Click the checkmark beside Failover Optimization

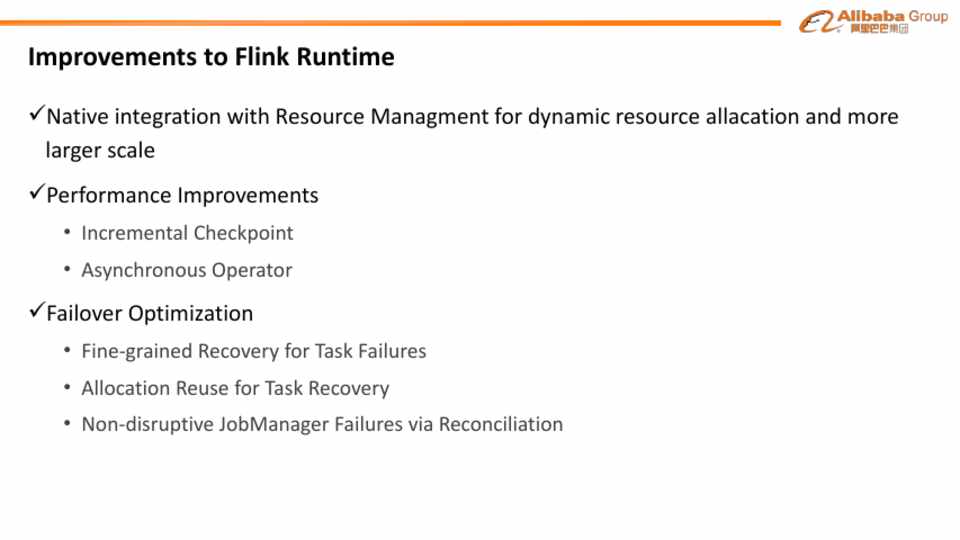tap(36, 311)
